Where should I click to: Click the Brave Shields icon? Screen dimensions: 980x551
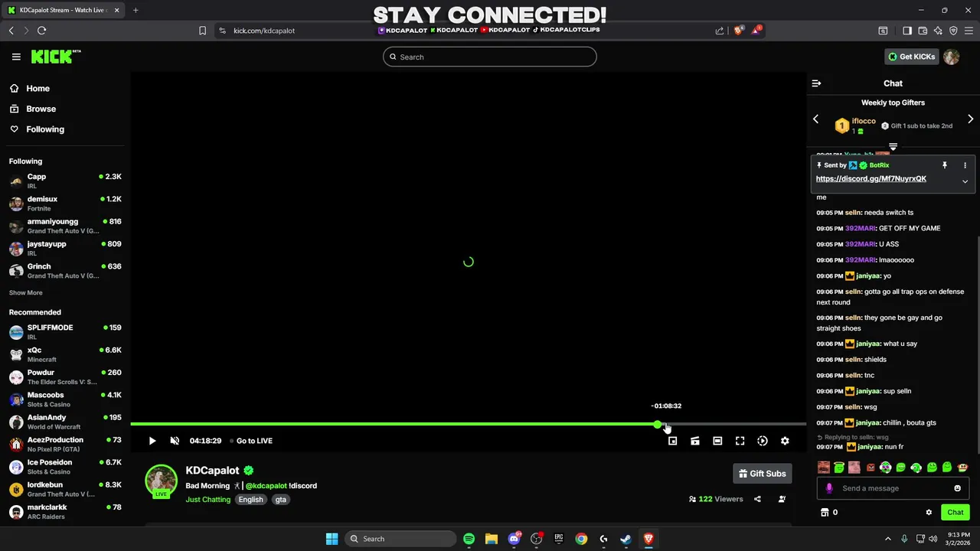coord(738,31)
